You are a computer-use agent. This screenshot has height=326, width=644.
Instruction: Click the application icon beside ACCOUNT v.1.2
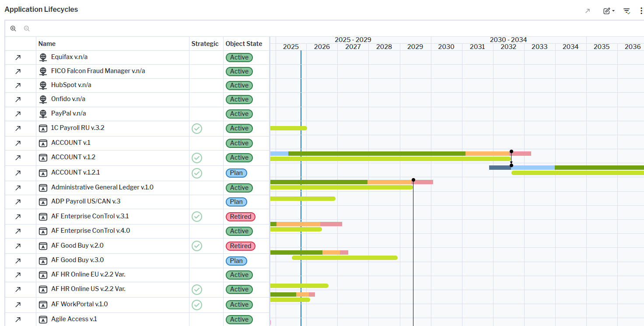(x=43, y=158)
